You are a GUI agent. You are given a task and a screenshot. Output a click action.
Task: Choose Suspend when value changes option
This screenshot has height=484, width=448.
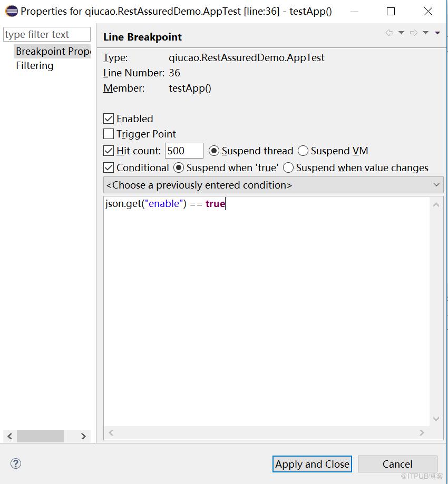[288, 167]
